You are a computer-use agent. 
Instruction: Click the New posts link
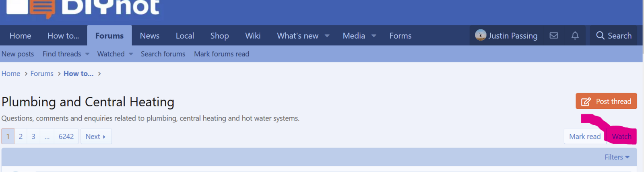pyautogui.click(x=18, y=54)
